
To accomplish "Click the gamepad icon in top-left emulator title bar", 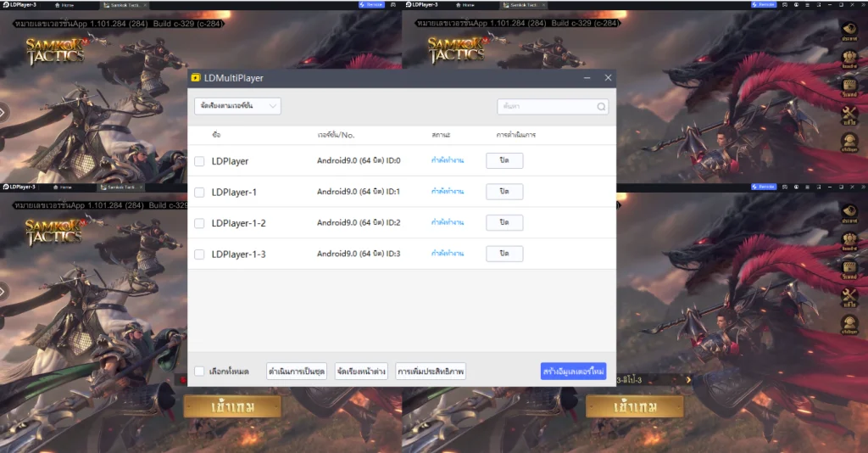I will (x=393, y=4).
